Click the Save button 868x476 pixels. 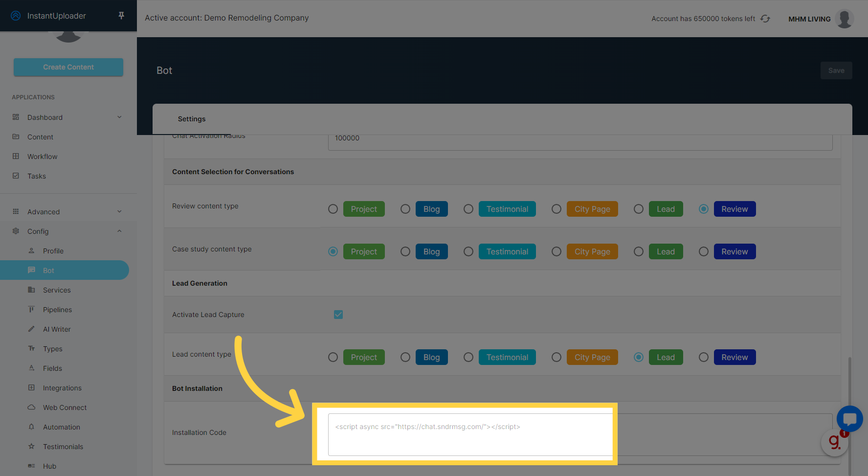pyautogui.click(x=836, y=70)
